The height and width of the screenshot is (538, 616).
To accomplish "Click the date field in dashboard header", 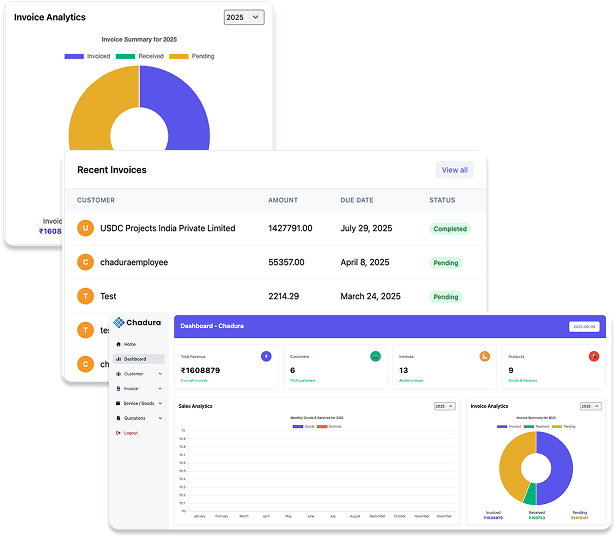I will click(584, 326).
